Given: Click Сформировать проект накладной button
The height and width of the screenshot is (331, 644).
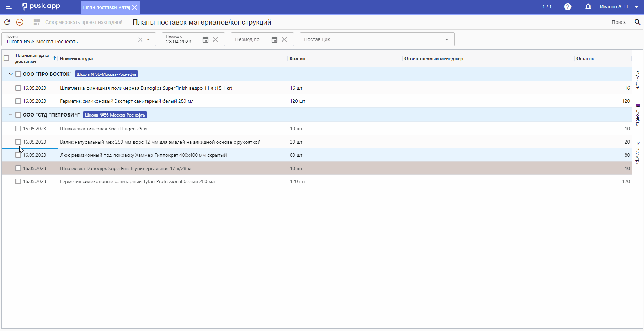Looking at the screenshot, I should 78,22.
